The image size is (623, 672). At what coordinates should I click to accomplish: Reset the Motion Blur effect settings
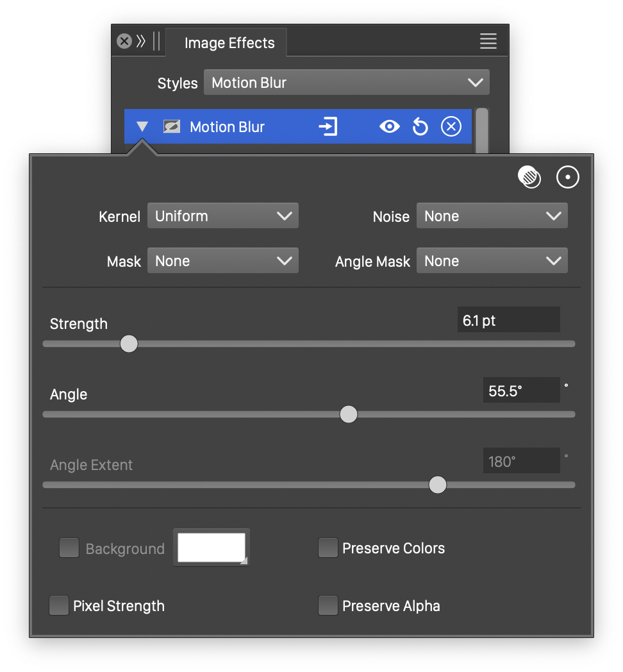click(x=420, y=127)
